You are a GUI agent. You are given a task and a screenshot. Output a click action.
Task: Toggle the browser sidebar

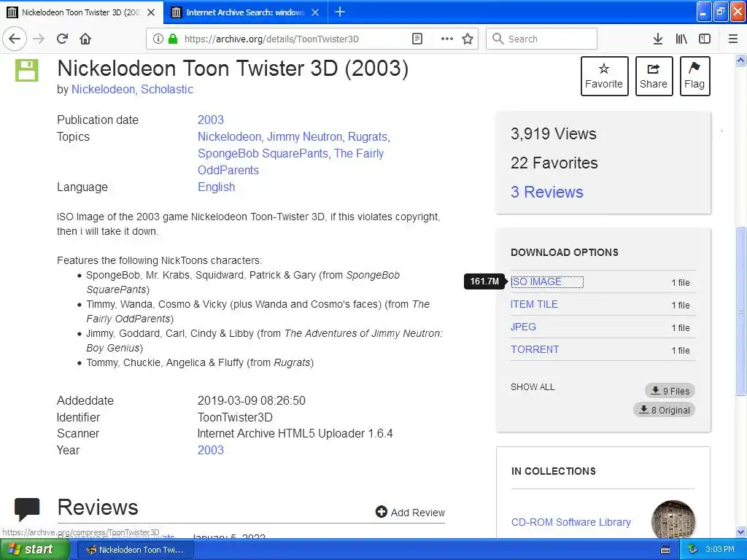(705, 39)
